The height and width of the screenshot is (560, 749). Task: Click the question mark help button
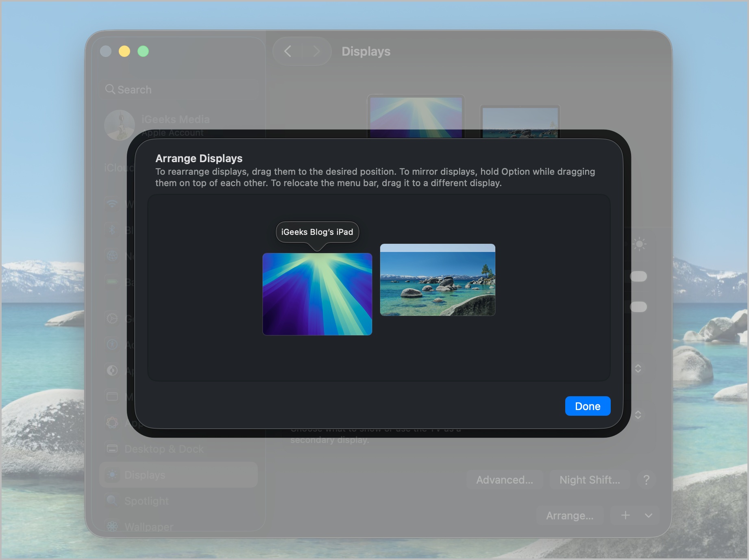click(646, 480)
